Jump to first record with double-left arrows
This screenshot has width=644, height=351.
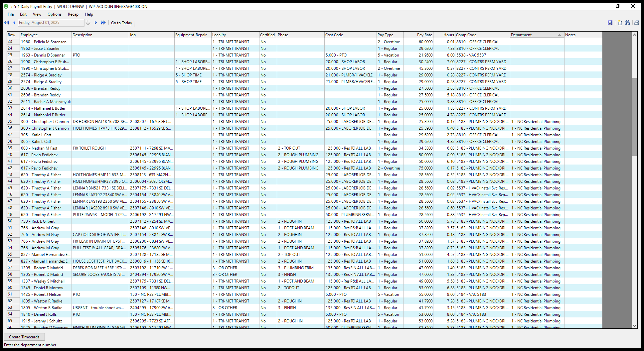(x=6, y=23)
